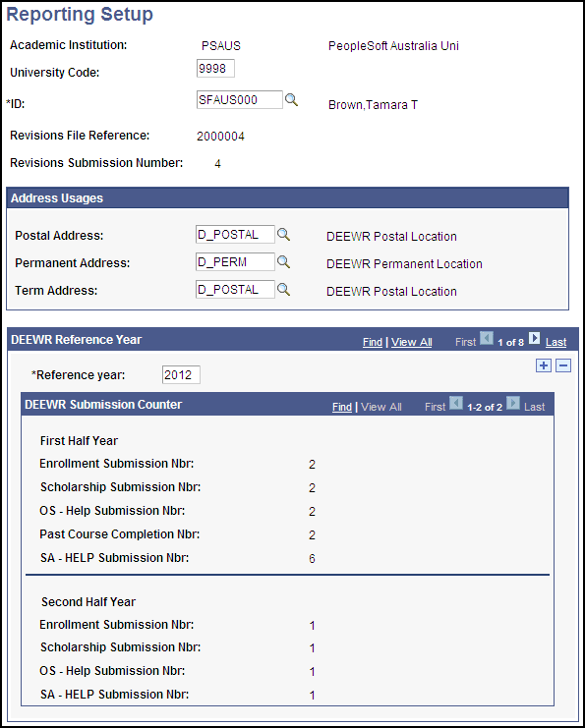Show previous DEEWR Reference Year row
The width and height of the screenshot is (585, 728).
coord(486,339)
